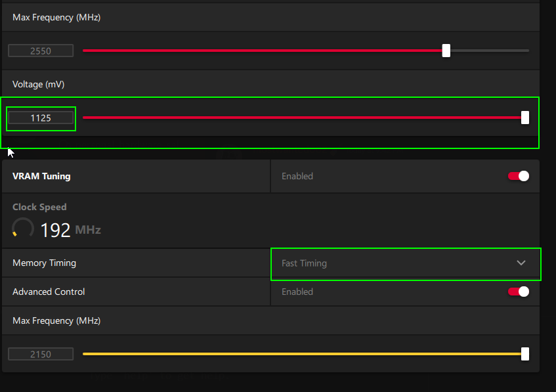
Task: Click the GPU Max Frequency field showing 2550
Action: click(x=40, y=51)
